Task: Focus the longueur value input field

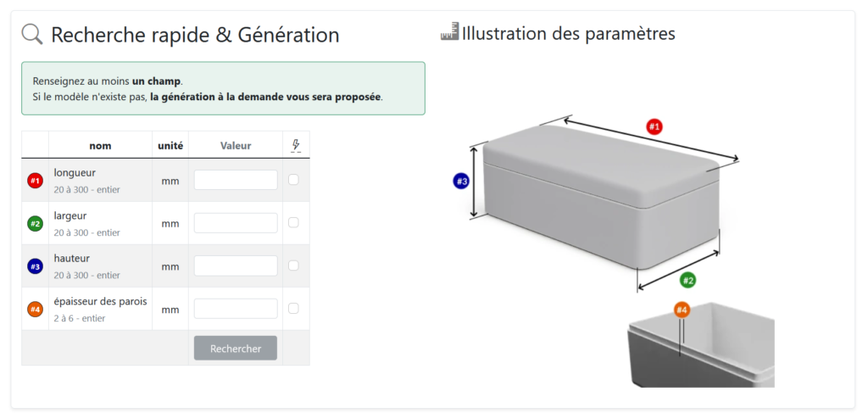Action: tap(236, 180)
